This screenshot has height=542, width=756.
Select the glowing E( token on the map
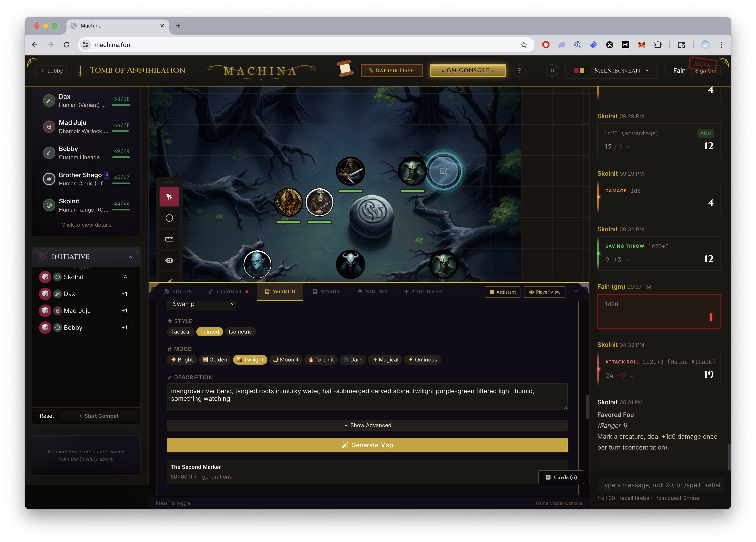point(443,171)
